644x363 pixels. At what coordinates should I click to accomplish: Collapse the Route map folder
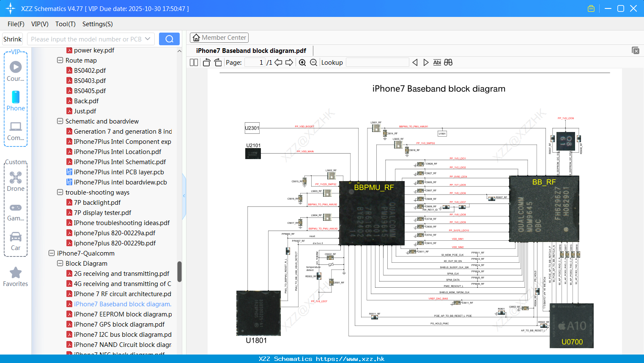[60, 60]
